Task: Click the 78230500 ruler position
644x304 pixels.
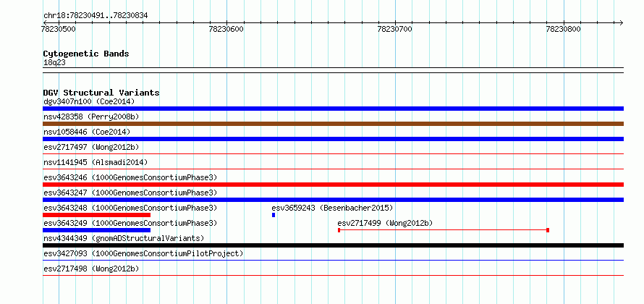Action: [x=59, y=30]
